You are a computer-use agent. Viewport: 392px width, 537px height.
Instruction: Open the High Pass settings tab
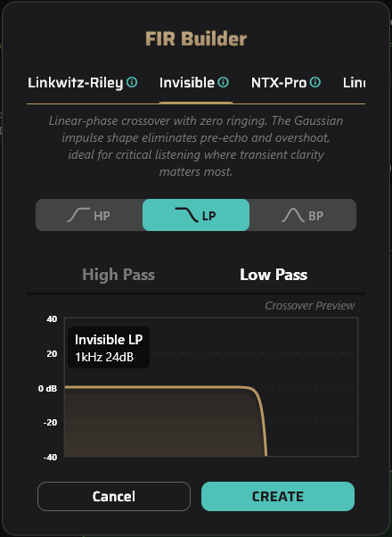pyautogui.click(x=118, y=275)
